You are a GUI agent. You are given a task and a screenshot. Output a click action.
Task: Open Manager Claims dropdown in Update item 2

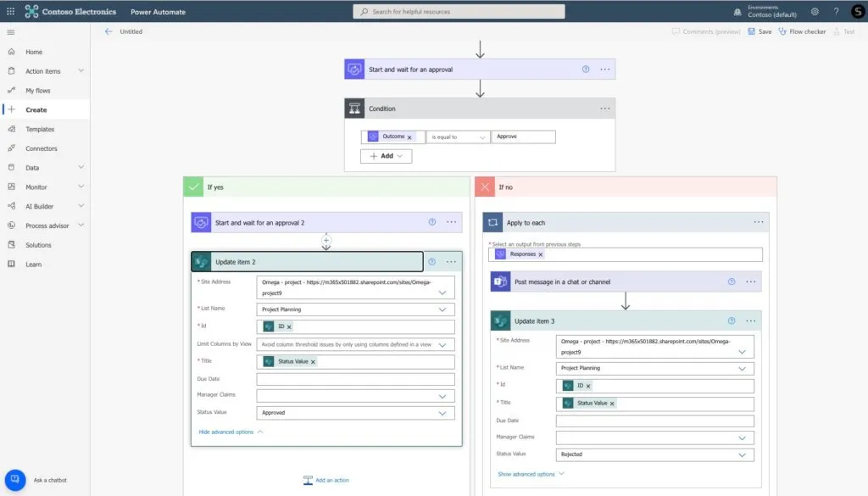(442, 396)
